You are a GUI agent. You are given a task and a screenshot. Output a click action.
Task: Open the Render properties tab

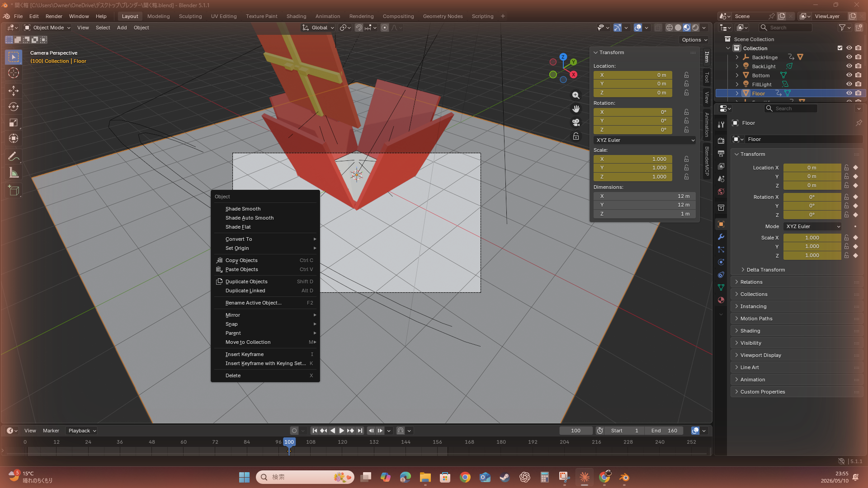coord(721,141)
